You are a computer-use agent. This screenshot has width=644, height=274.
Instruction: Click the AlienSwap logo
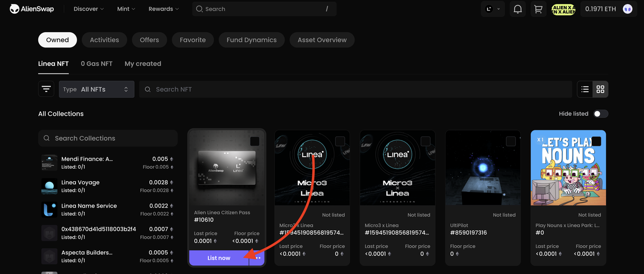pyautogui.click(x=31, y=9)
